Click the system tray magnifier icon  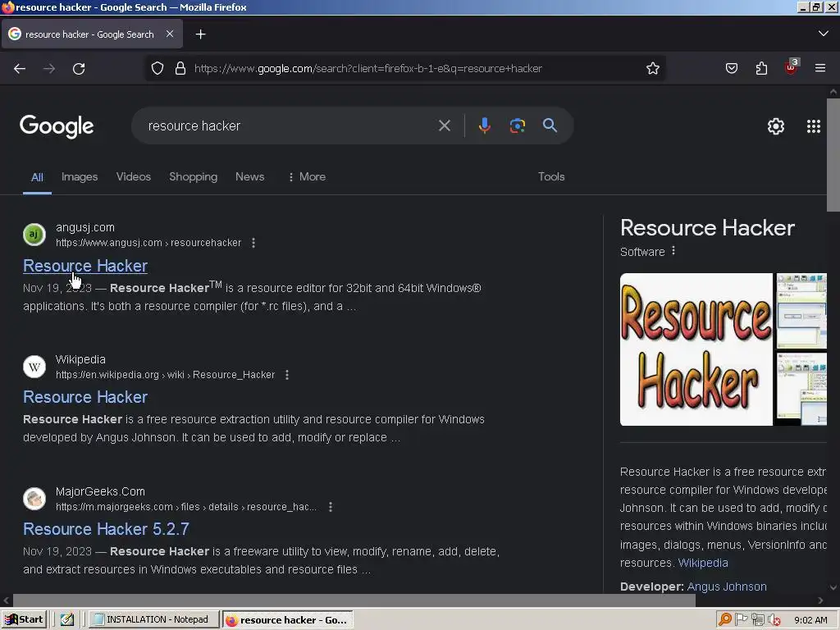(725, 620)
